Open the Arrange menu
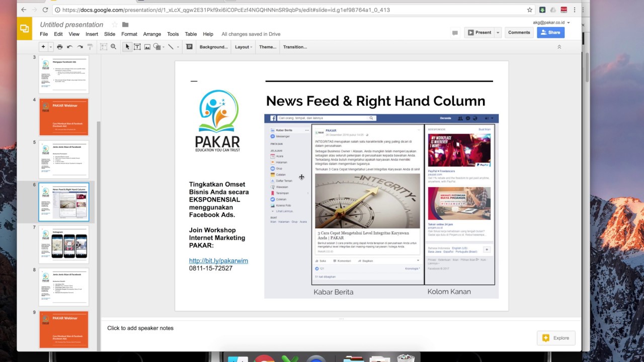 (152, 34)
